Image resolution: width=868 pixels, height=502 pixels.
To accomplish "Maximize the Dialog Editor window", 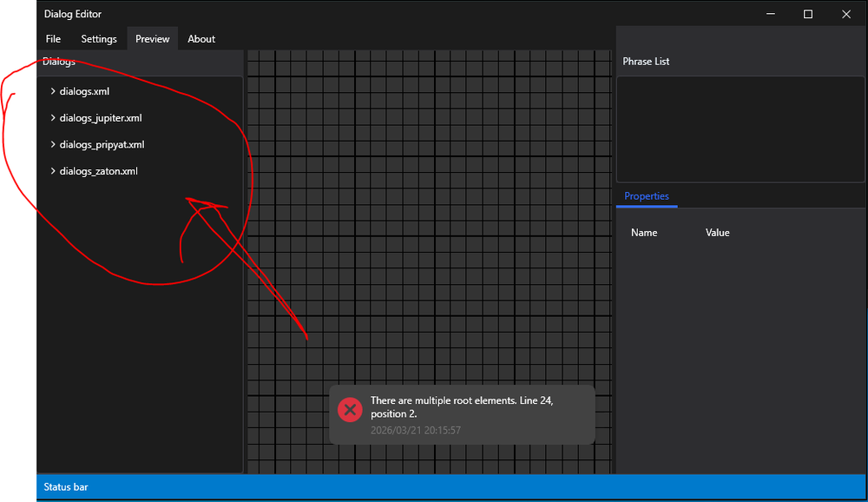I will (x=808, y=14).
